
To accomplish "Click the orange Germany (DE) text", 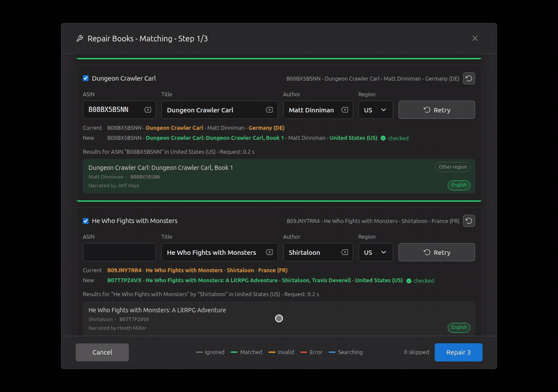I will pos(267,128).
